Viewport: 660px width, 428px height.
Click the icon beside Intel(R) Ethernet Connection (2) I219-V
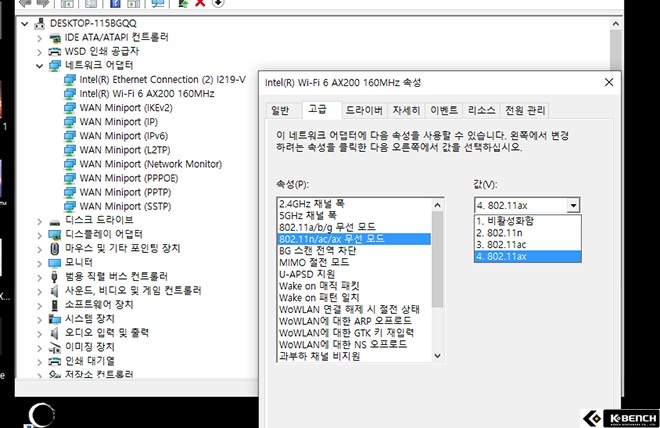(x=69, y=80)
